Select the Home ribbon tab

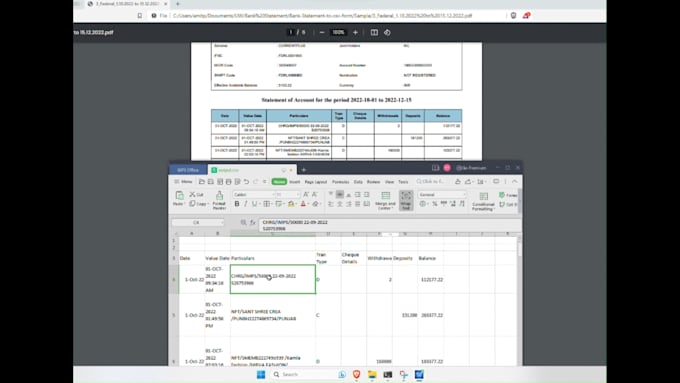coord(279,182)
